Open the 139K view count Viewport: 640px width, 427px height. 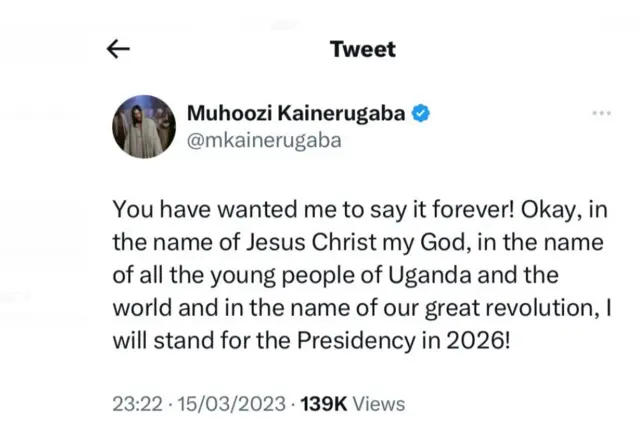tap(318, 404)
